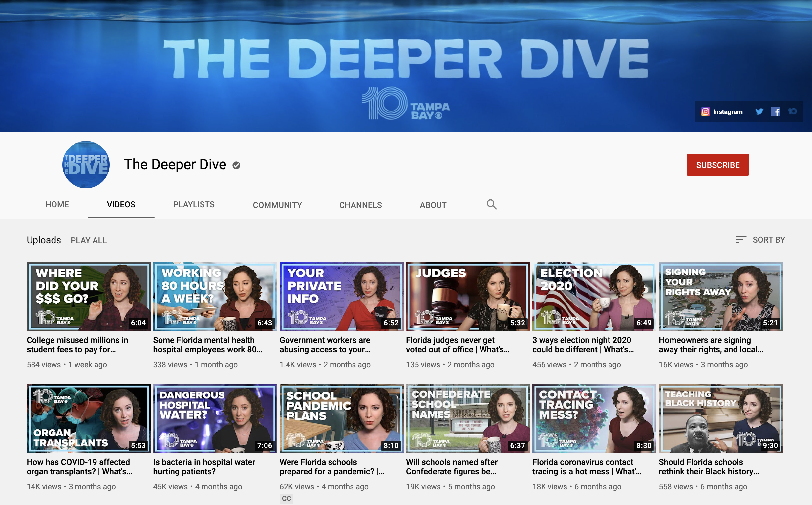
Task: Open the Election 2020 video thumbnail
Action: coord(594,296)
